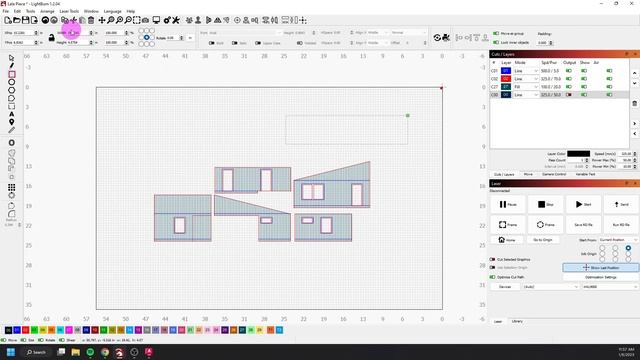Toggle Cut Selected Graphics switch
The width and height of the screenshot is (640, 360).
[x=492, y=260]
